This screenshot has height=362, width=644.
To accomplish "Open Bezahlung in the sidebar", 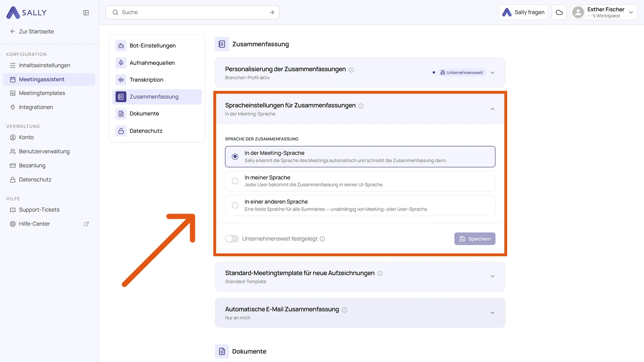I will [49, 166].
